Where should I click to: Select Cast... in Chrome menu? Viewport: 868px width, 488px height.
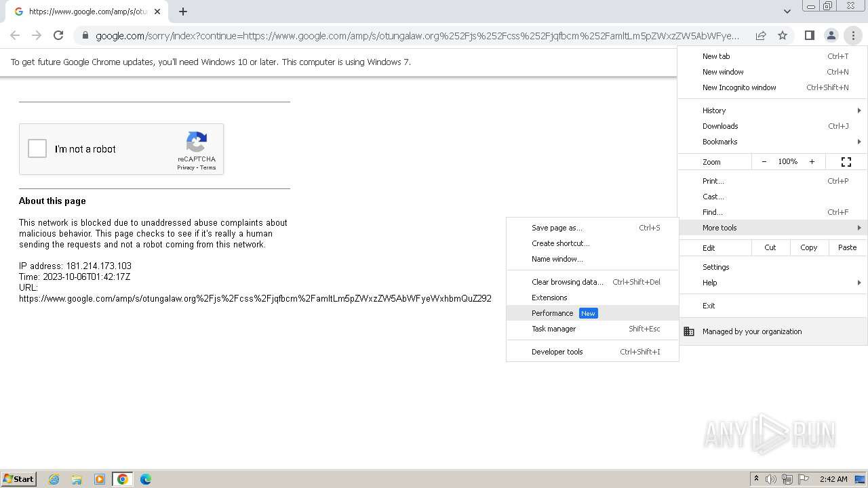tap(772, 197)
